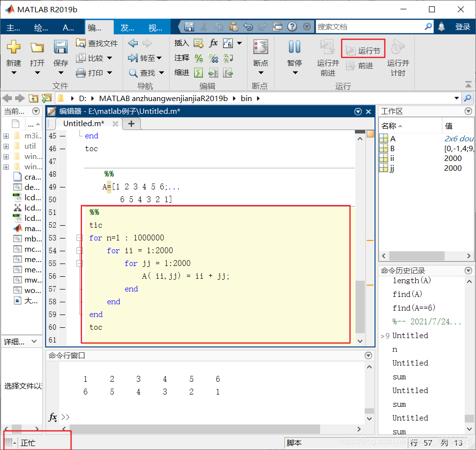Image resolution: width=476 pixels, height=450 pixels.
Task: Collapse the ribbon toolstrip arrow
Action: pyautogui.click(x=469, y=84)
